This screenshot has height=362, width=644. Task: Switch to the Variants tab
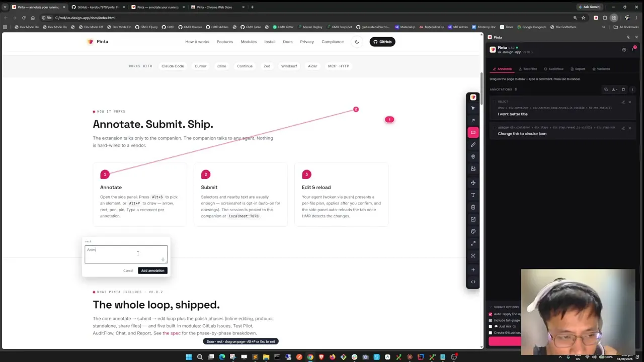tap(601, 69)
